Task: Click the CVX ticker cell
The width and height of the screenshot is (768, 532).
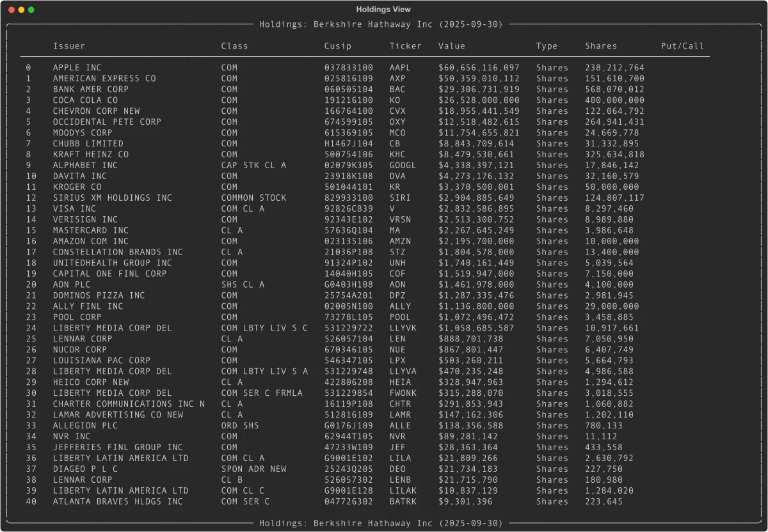Action: 397,111
